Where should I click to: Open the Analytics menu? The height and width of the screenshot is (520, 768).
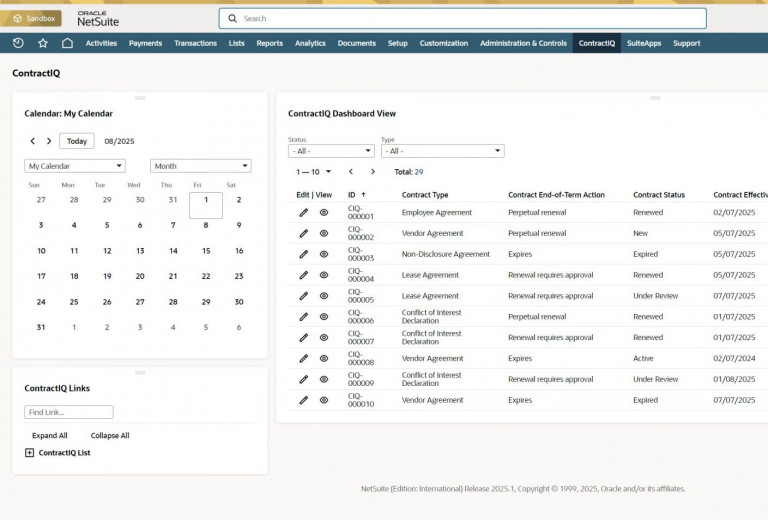click(310, 43)
